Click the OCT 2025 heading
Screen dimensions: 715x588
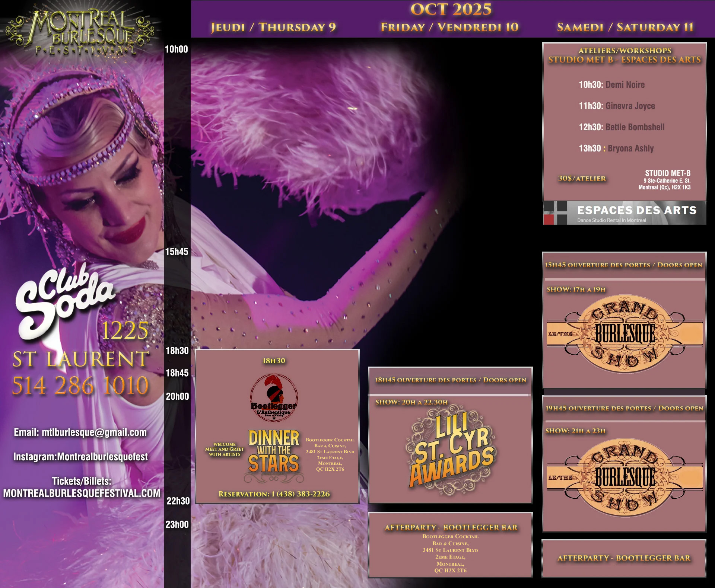(x=451, y=9)
